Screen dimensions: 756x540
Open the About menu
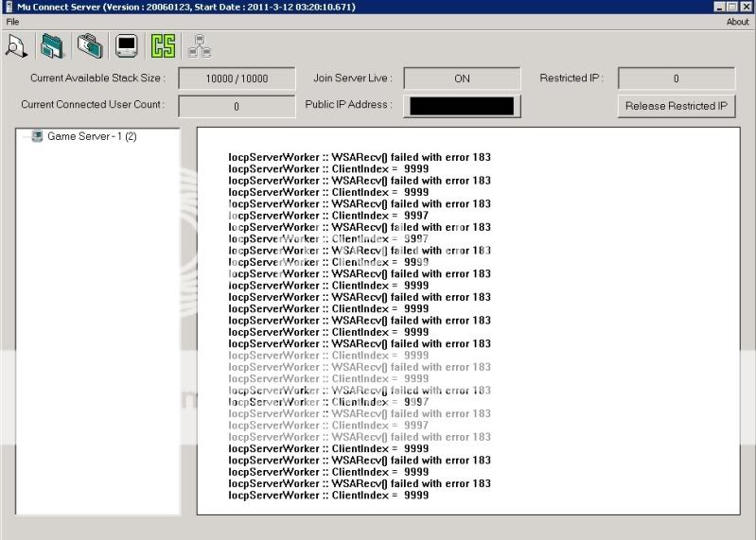click(x=737, y=22)
